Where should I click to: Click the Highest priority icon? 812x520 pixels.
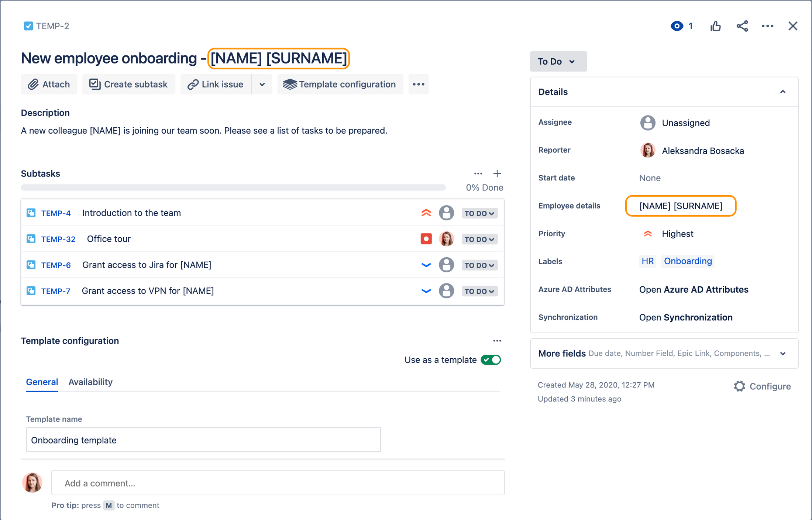[647, 234]
